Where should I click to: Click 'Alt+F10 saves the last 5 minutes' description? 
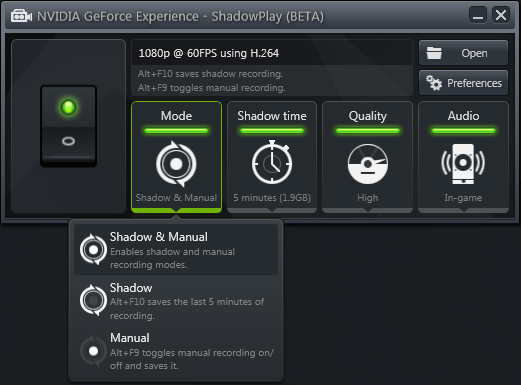pos(187,309)
